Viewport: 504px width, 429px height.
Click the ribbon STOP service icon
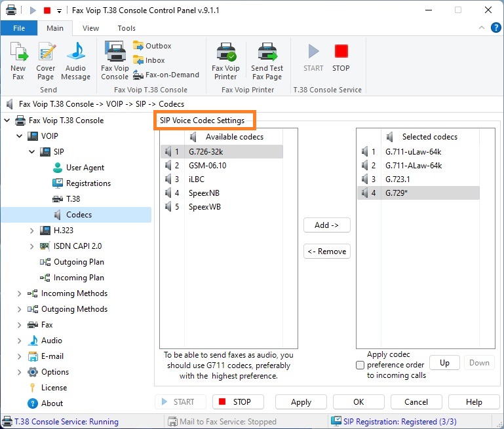(341, 58)
